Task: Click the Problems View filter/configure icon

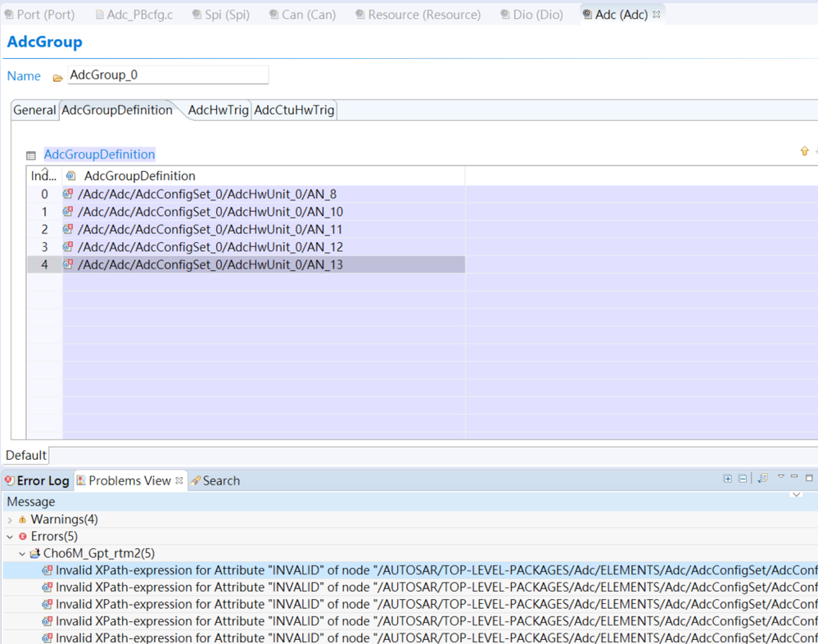Action: 762,478
